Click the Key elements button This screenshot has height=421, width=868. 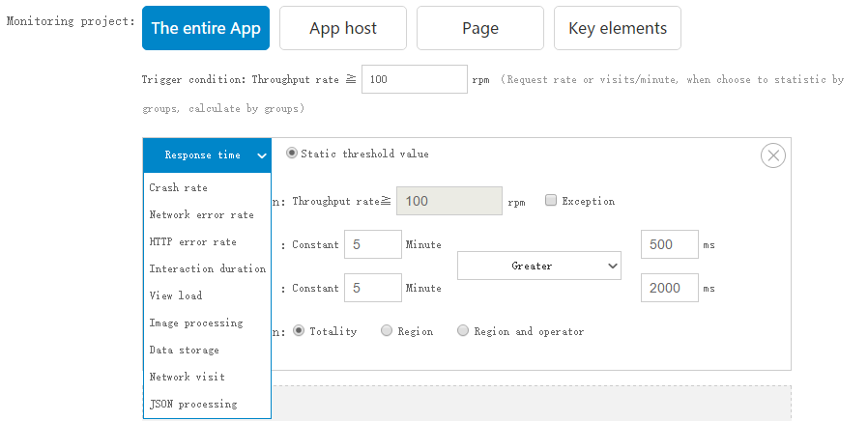point(618,29)
